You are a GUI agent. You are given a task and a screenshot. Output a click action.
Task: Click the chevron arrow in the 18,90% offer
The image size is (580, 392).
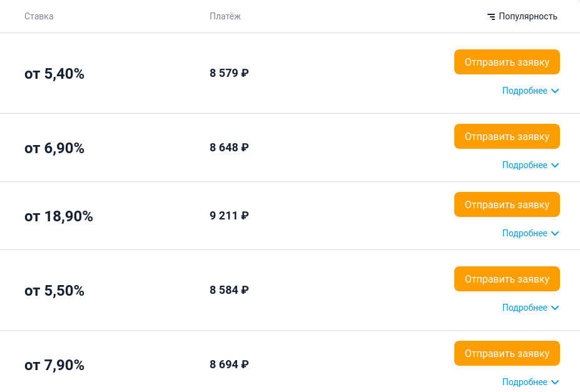coord(554,234)
